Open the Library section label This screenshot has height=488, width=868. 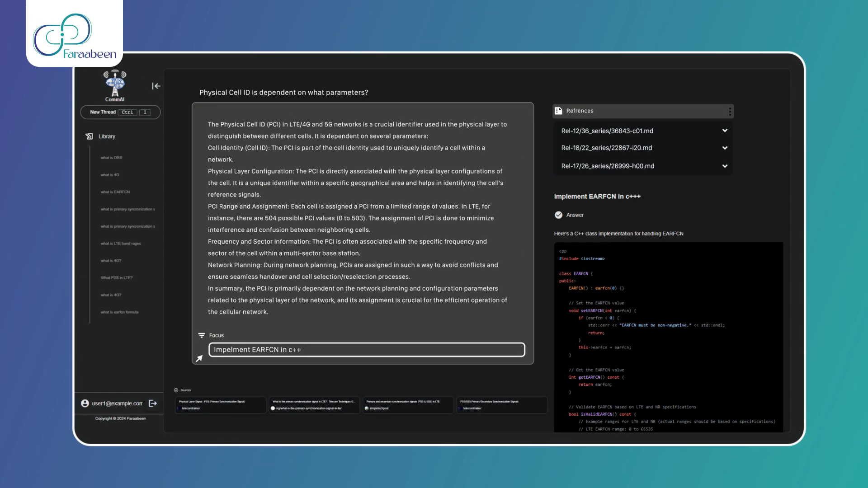click(107, 136)
